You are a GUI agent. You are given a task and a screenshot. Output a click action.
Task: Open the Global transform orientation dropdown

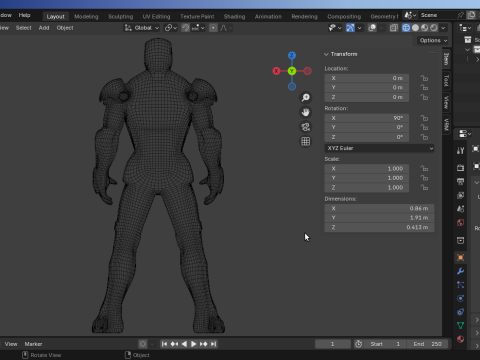click(x=142, y=28)
